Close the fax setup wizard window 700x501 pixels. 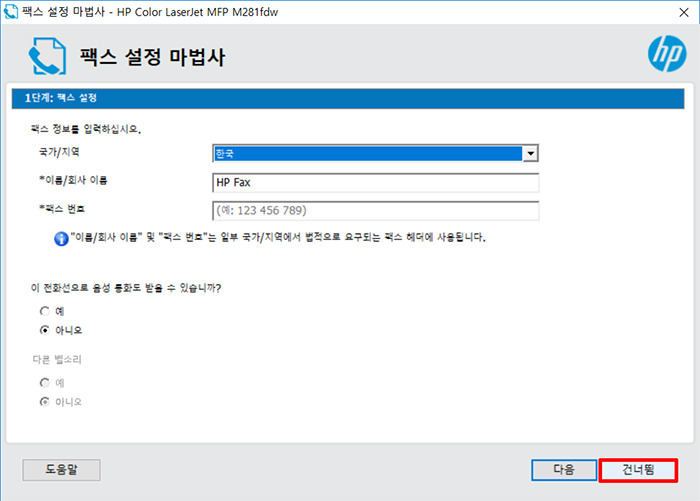(683, 12)
